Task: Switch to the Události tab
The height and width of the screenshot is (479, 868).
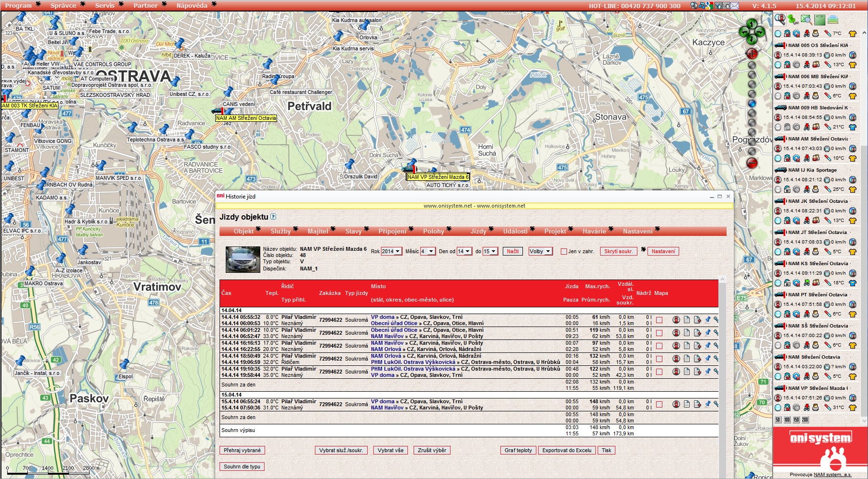Action: pos(515,231)
